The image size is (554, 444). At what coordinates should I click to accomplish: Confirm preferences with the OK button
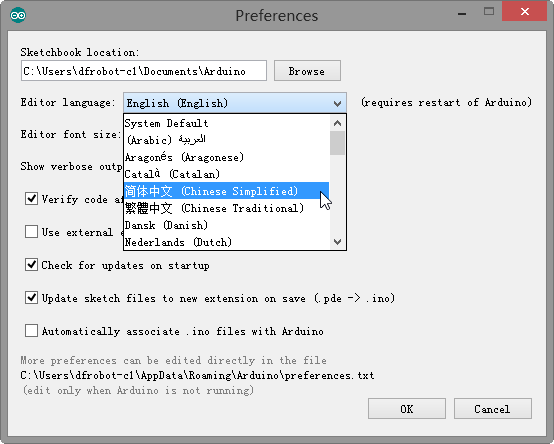click(x=407, y=409)
